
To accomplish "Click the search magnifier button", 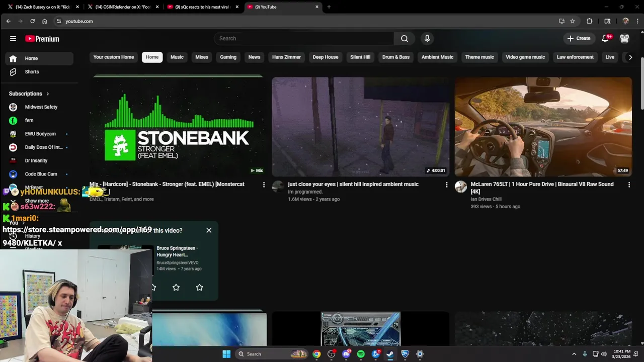I will click(x=405, y=39).
